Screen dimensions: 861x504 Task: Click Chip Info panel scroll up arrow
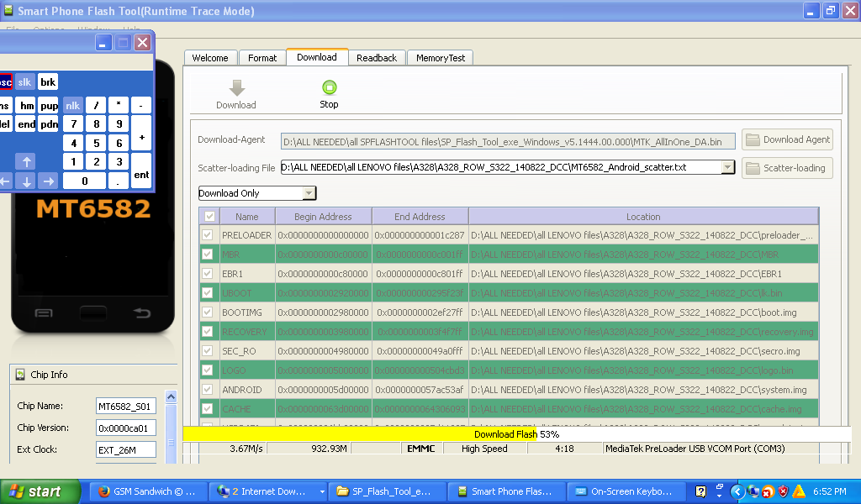pyautogui.click(x=171, y=396)
